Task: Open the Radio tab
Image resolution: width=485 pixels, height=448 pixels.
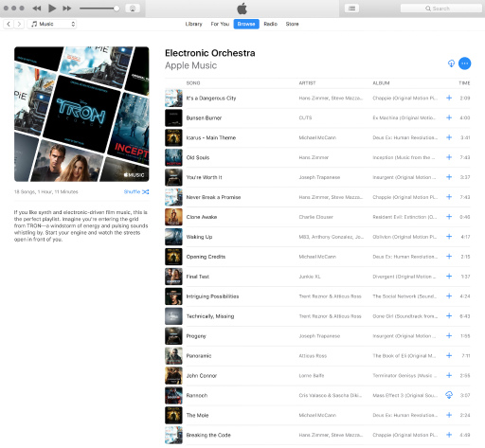Action: tap(271, 24)
